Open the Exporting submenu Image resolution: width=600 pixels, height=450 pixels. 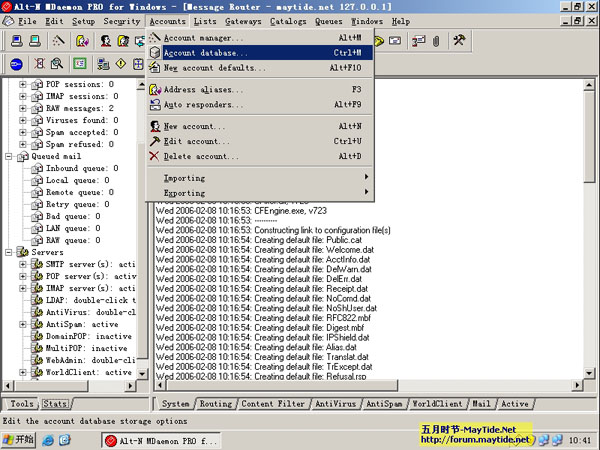pos(259,193)
